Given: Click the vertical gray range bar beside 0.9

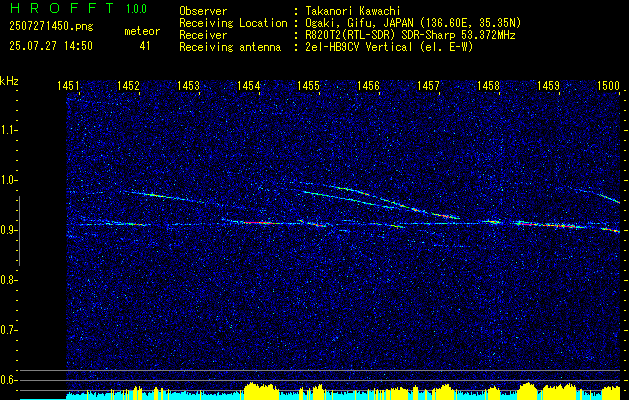Looking at the screenshot, I should pos(19,231).
